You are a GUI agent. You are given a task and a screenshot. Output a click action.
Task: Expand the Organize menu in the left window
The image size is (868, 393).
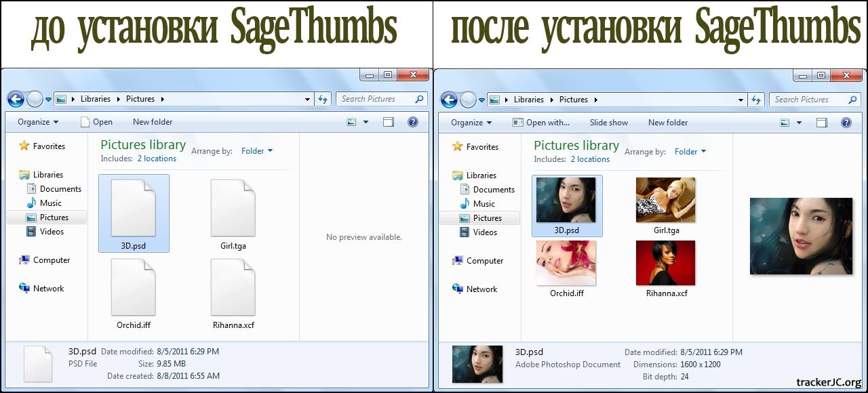(38, 122)
